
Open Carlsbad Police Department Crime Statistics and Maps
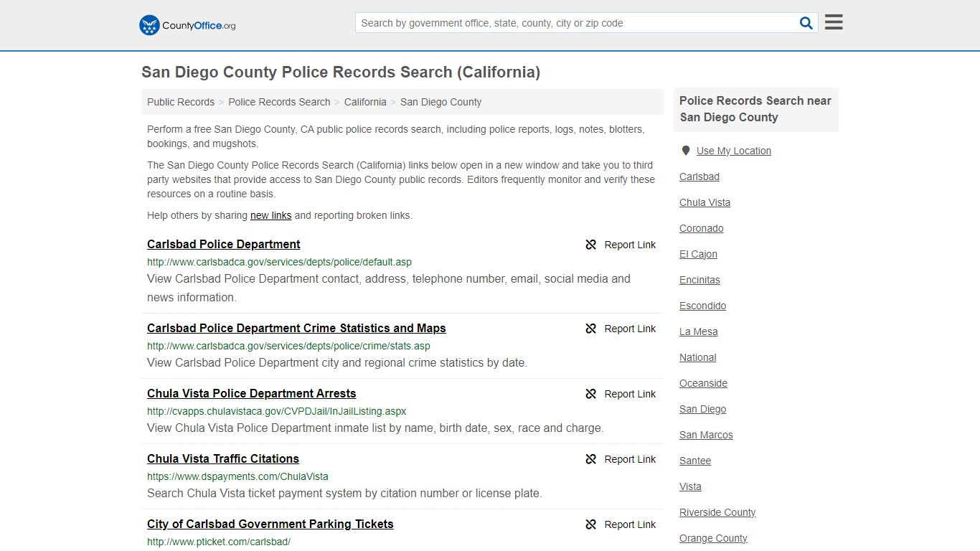[296, 328]
